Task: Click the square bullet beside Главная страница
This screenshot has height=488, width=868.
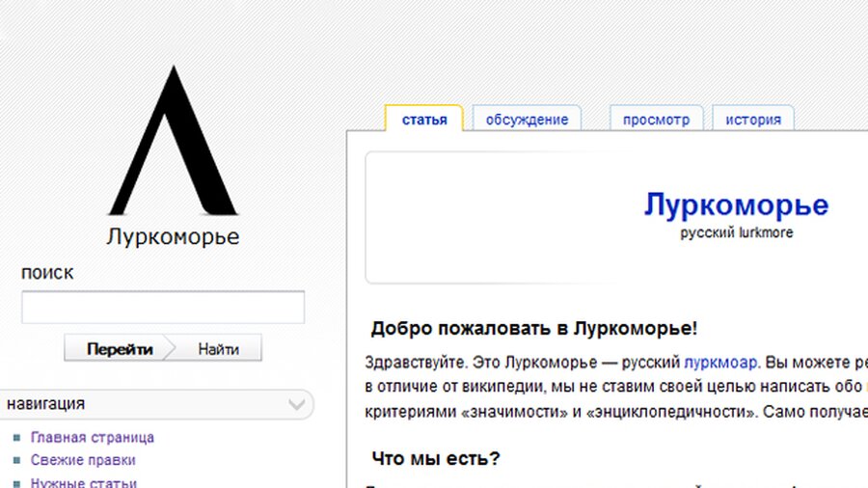Action: (16, 438)
